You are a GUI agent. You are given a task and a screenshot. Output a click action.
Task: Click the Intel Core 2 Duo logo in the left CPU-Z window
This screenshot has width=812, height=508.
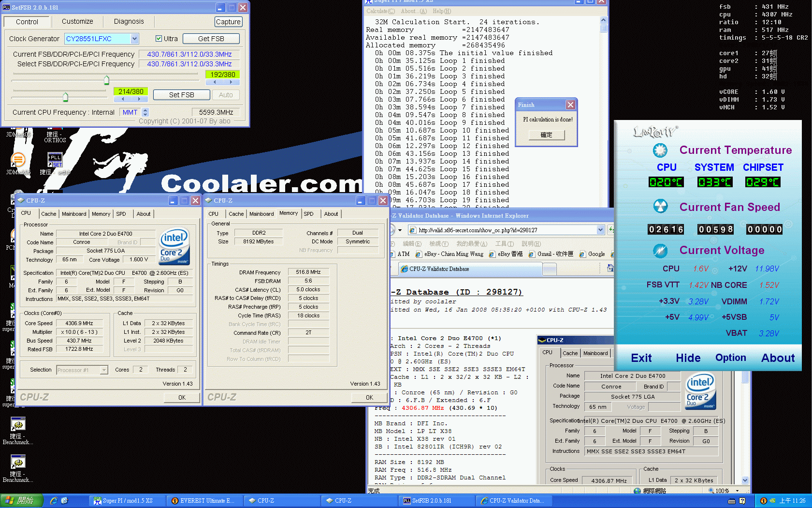click(174, 246)
